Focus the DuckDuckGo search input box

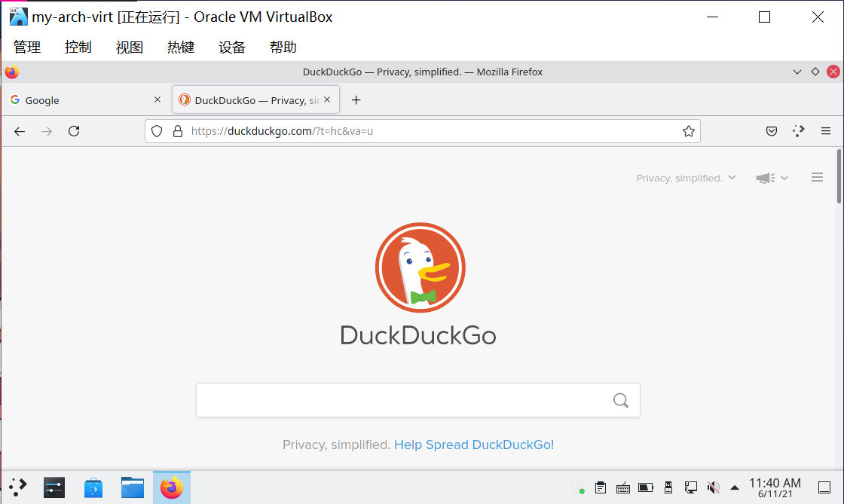(403, 400)
